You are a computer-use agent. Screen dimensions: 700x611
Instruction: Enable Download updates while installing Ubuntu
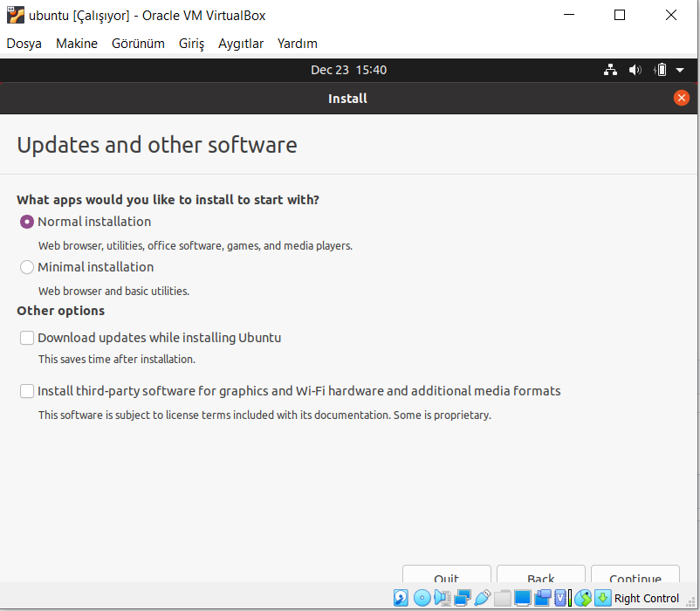click(27, 338)
